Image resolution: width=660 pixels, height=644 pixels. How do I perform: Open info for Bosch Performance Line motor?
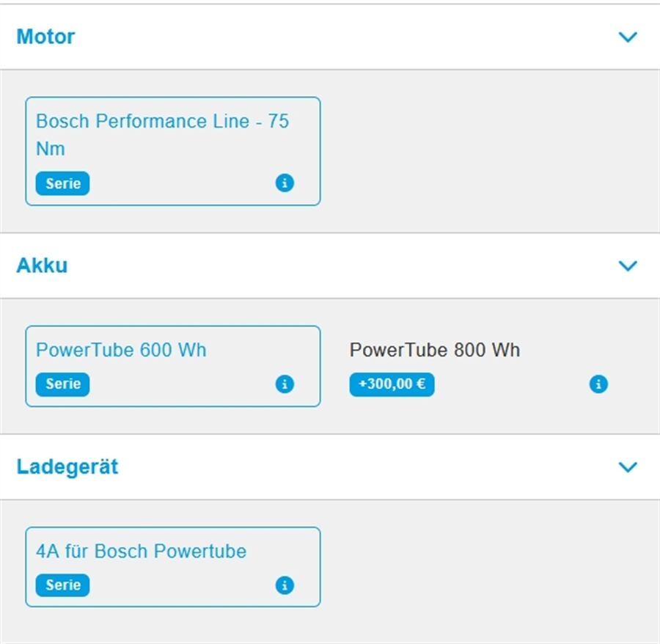285,183
